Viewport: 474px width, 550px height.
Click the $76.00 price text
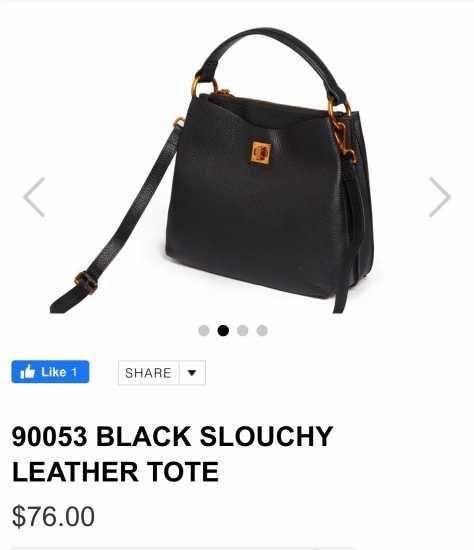click(53, 516)
